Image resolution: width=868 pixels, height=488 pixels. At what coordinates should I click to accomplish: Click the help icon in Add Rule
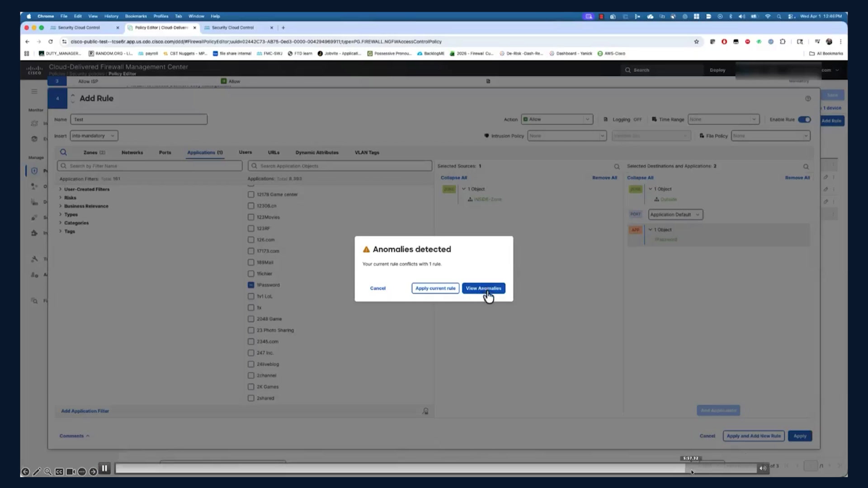808,99
